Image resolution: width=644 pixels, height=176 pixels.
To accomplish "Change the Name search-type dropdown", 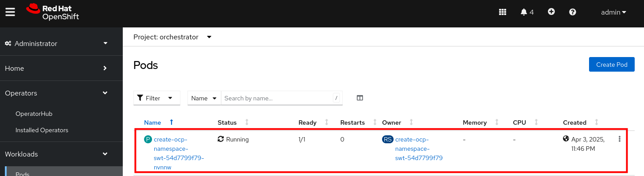I will tap(204, 98).
